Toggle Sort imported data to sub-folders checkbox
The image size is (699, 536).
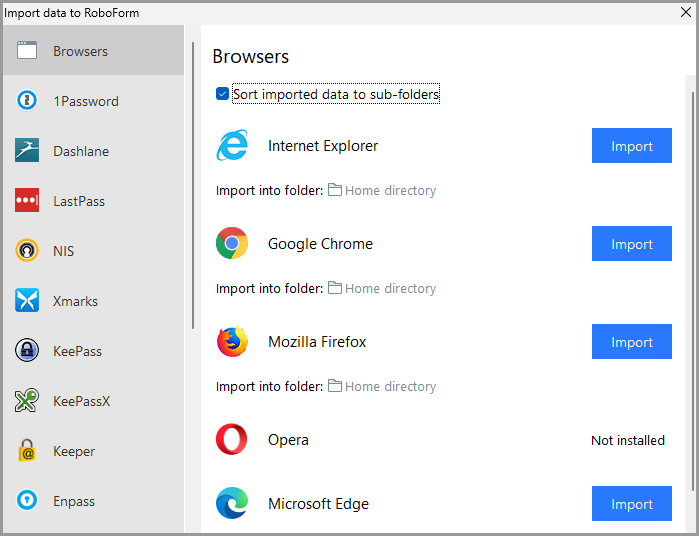[x=222, y=94]
